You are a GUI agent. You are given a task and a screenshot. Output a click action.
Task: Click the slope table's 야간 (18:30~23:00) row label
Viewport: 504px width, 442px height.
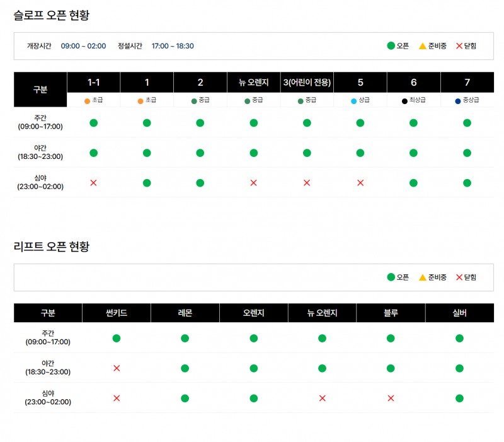point(40,153)
